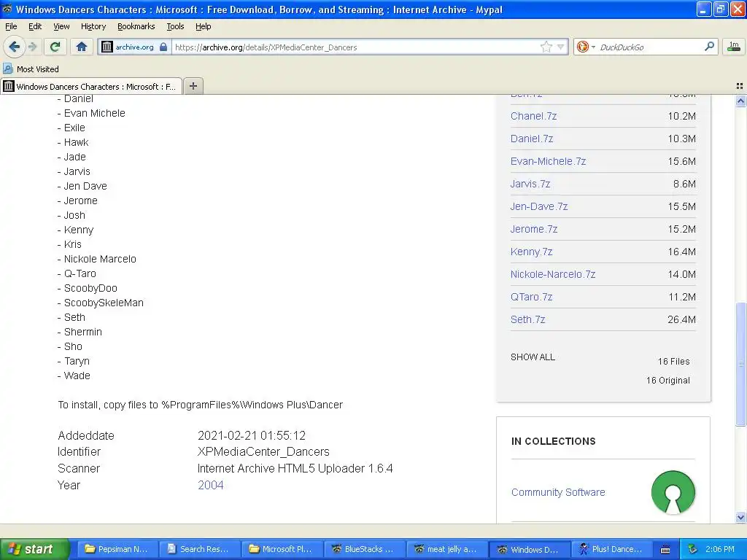Download Chanel.7z file

pyautogui.click(x=533, y=116)
